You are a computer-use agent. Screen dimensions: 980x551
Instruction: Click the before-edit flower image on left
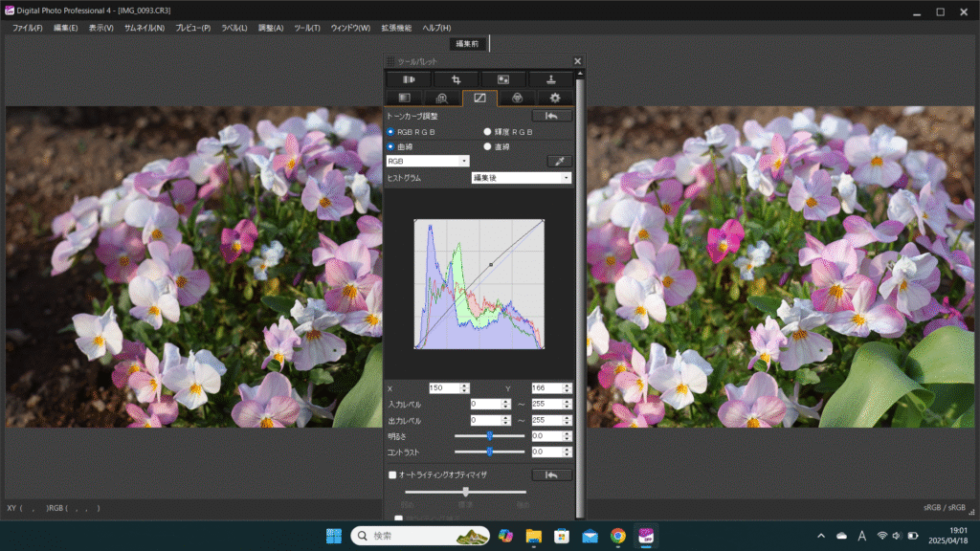193,267
